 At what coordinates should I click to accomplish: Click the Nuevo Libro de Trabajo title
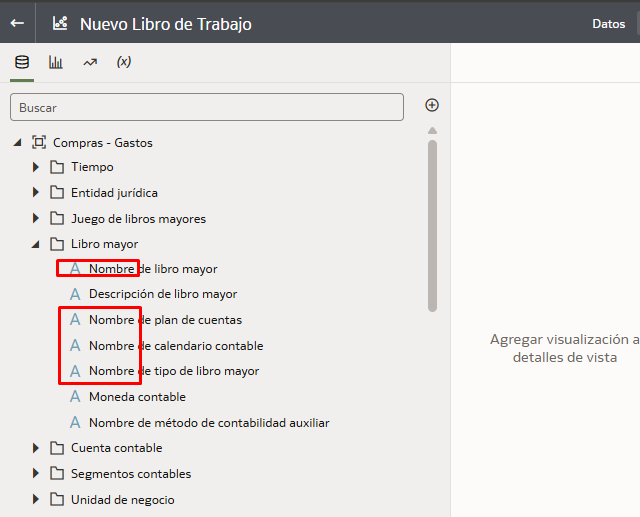click(x=166, y=24)
